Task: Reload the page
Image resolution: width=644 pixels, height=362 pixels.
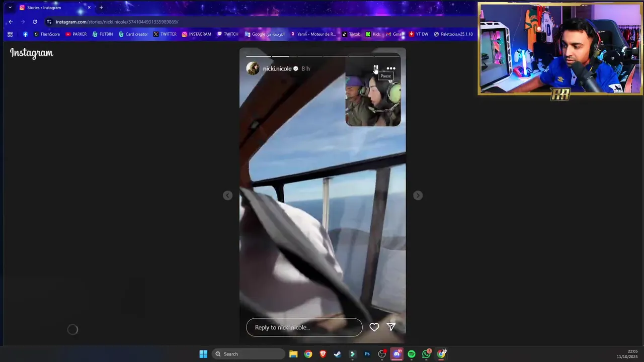Action: tap(35, 22)
